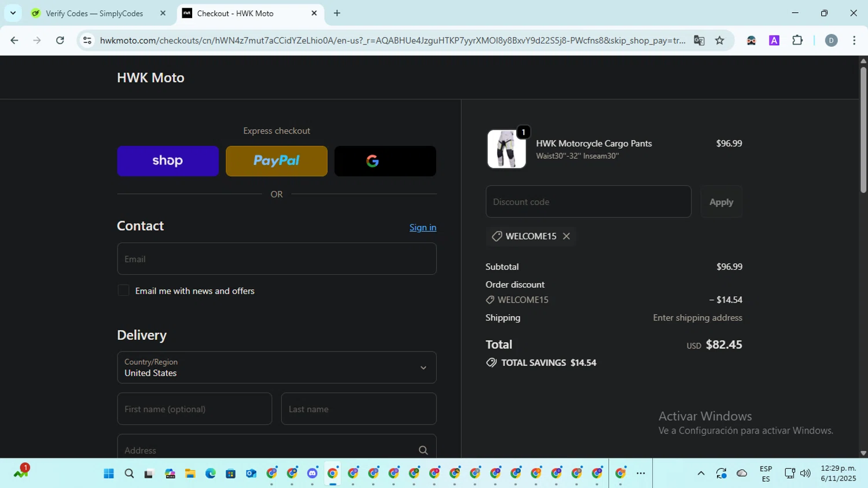868x488 pixels.
Task: Click the Total $82.45 amount
Action: (724, 344)
